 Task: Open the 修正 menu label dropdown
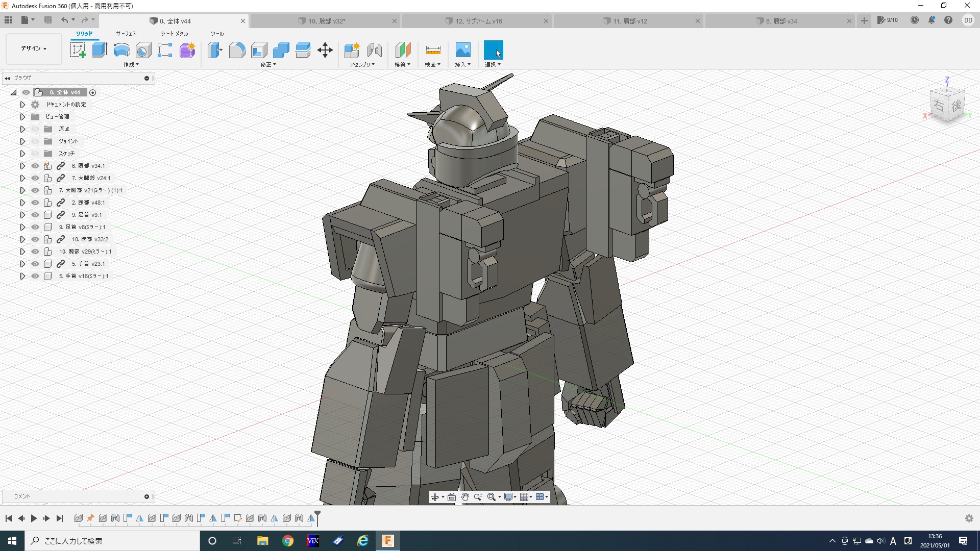[268, 65]
